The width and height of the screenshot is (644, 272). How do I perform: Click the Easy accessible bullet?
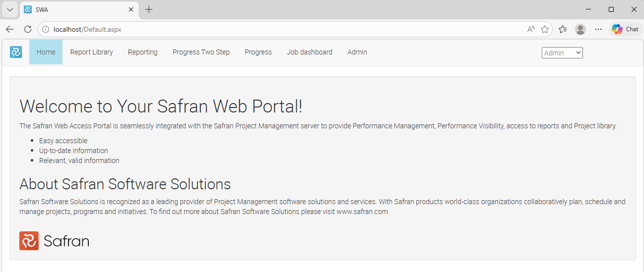[63, 141]
